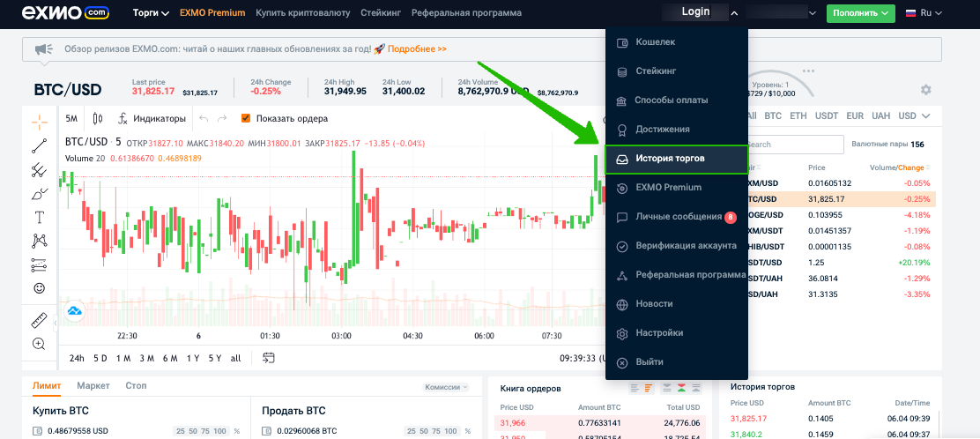Show only buy orders in order book

coord(697,389)
